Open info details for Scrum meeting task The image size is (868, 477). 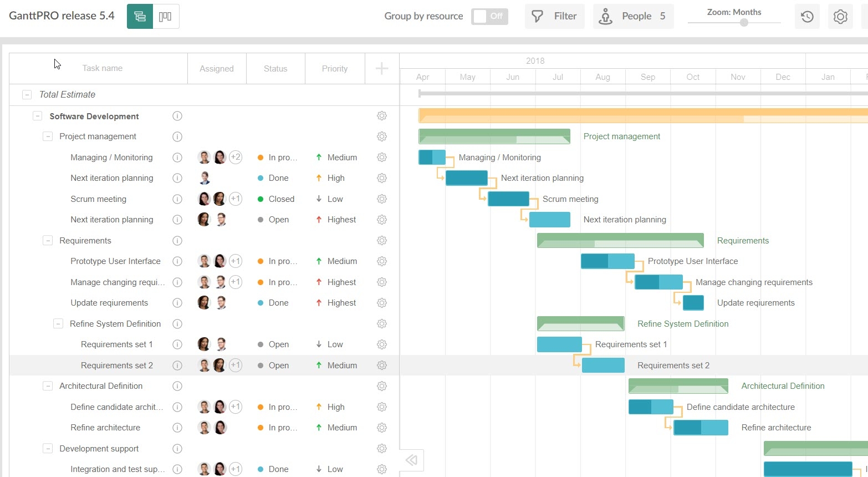(177, 199)
